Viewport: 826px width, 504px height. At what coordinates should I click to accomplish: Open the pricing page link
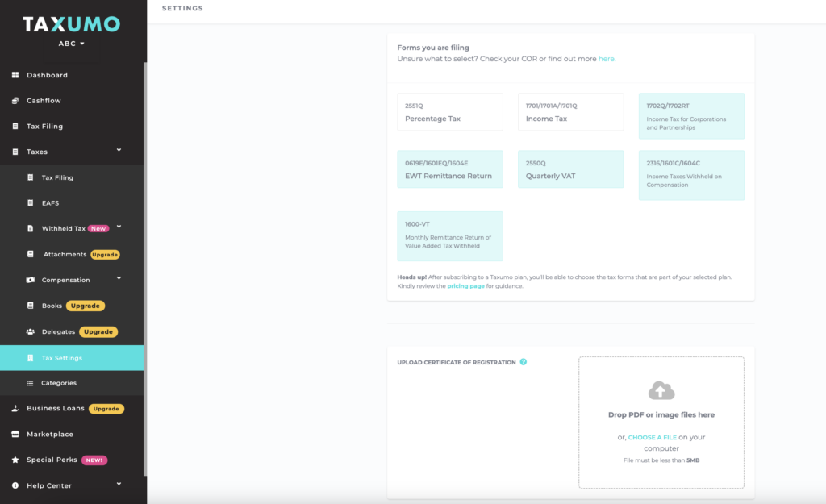[465, 286]
